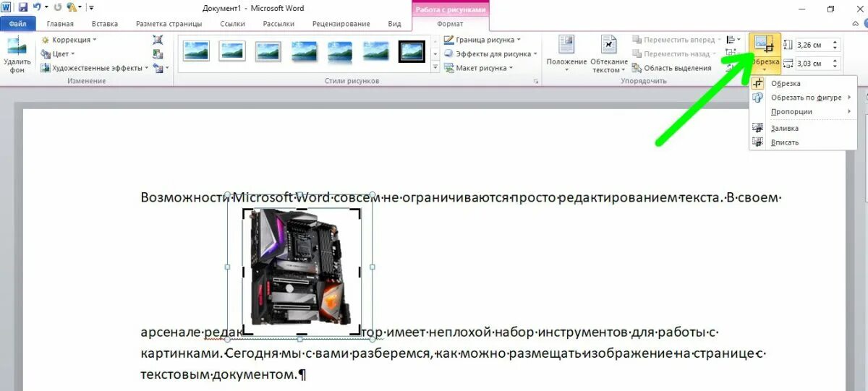Click the large Обрезка crop icon

point(765,45)
